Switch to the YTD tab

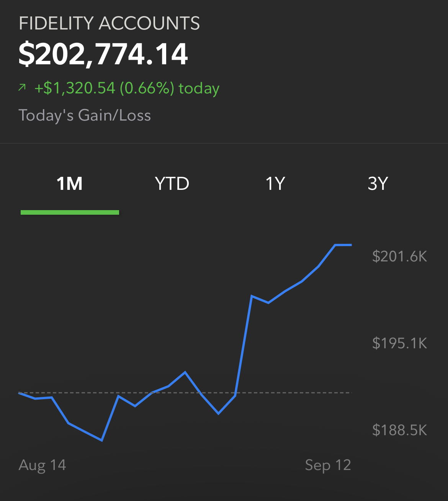(172, 184)
